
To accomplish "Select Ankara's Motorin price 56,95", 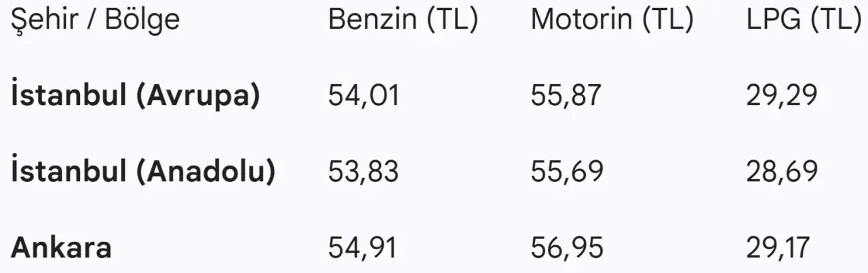I will click(567, 248).
